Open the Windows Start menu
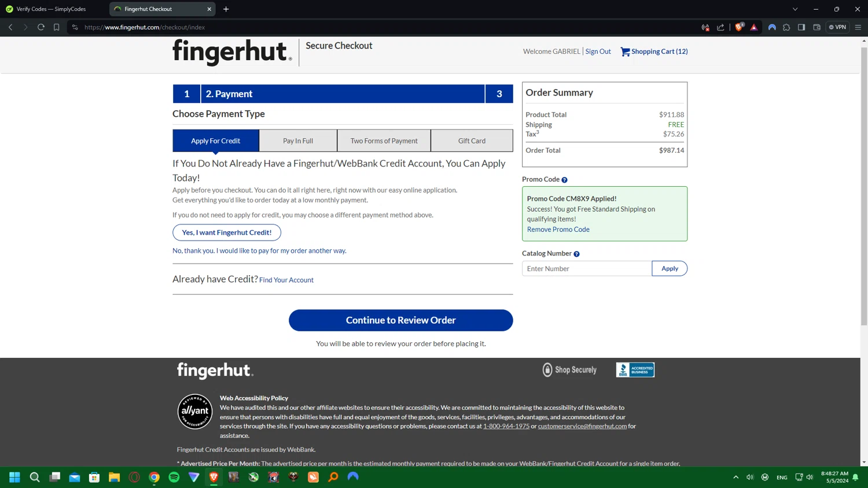 click(15, 477)
